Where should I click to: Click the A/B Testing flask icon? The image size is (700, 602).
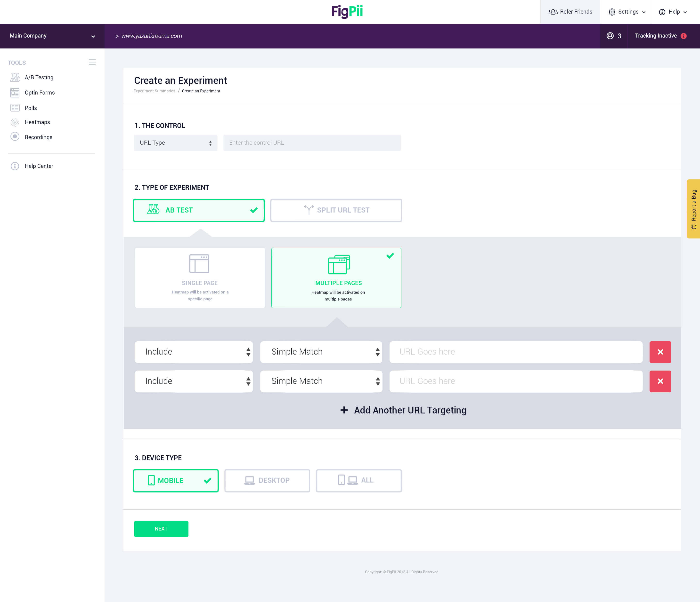(15, 77)
